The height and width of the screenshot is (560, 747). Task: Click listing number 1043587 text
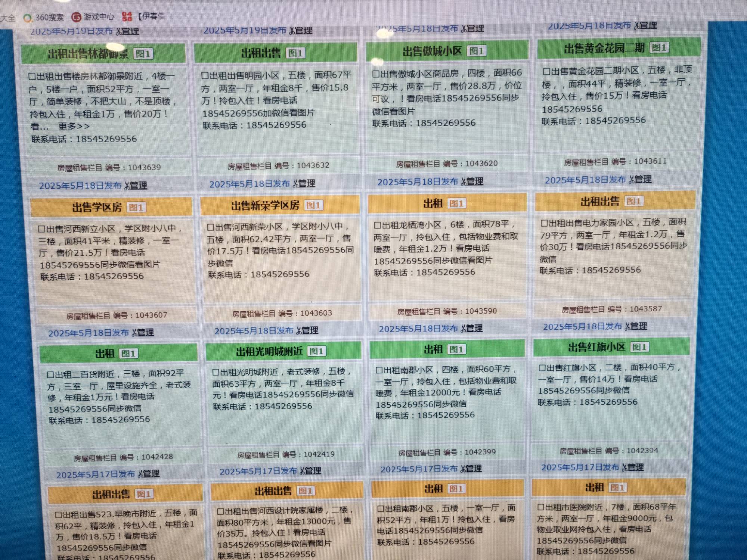(x=646, y=309)
